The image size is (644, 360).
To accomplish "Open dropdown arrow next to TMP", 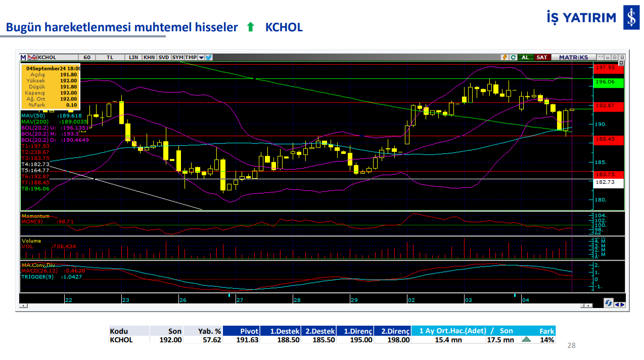I will tap(201, 58).
